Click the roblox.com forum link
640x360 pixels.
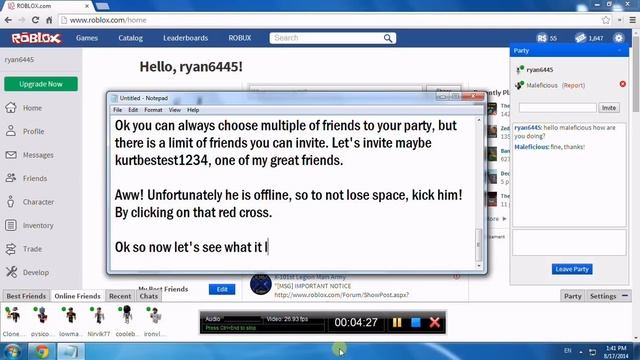[341, 295]
